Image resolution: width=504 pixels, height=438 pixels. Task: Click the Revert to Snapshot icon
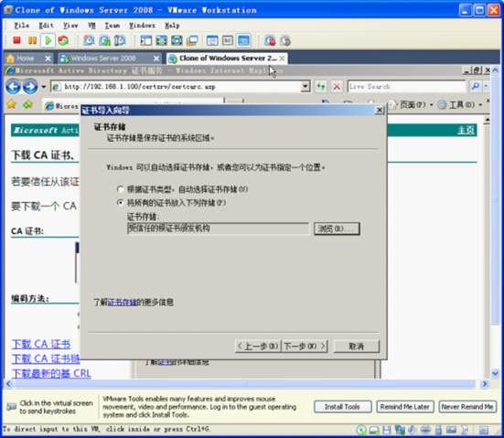tap(104, 40)
